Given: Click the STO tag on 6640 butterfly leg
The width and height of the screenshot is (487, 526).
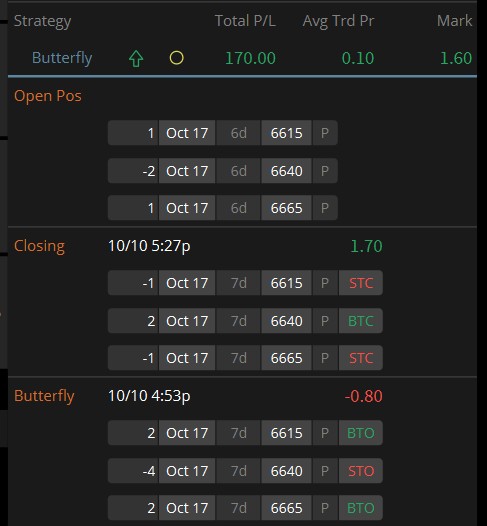Looking at the screenshot, I should 361,471.
